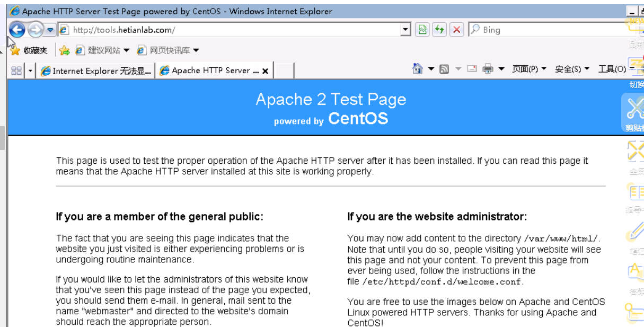Click the address bar URL tools.hetianlab.com
Viewport: 644px width, 327px height.
[x=124, y=30]
